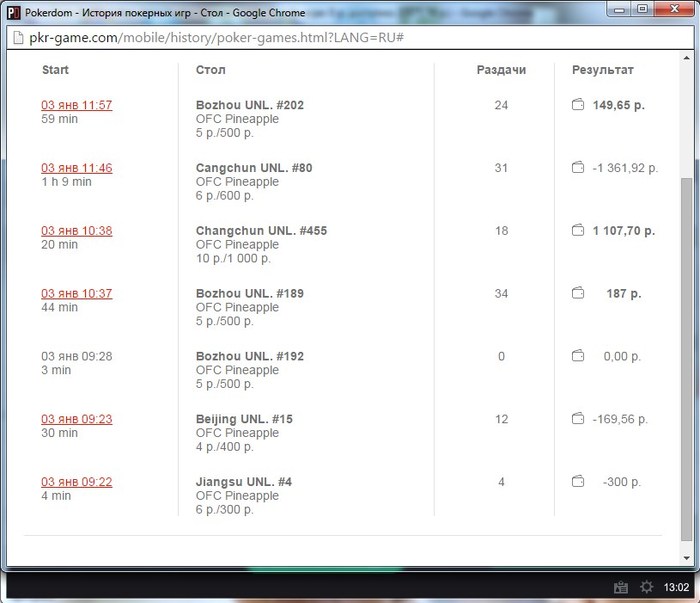This screenshot has width=700, height=603.
Task: Click hands count 18 for Changchun #455
Action: 501,231
